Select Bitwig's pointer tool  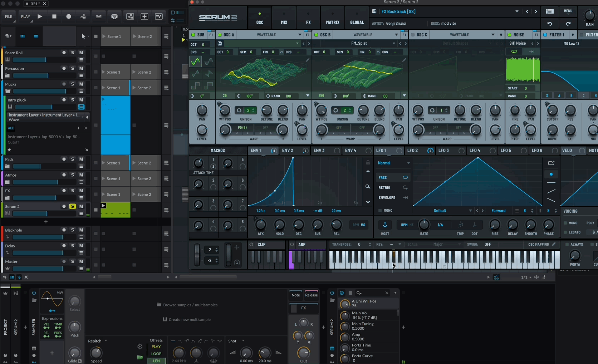83,36
